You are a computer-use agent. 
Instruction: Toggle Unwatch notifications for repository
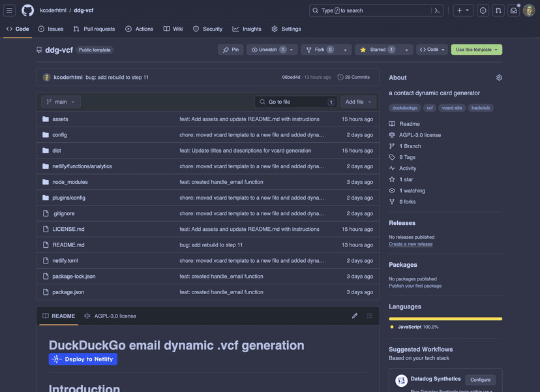(x=268, y=50)
